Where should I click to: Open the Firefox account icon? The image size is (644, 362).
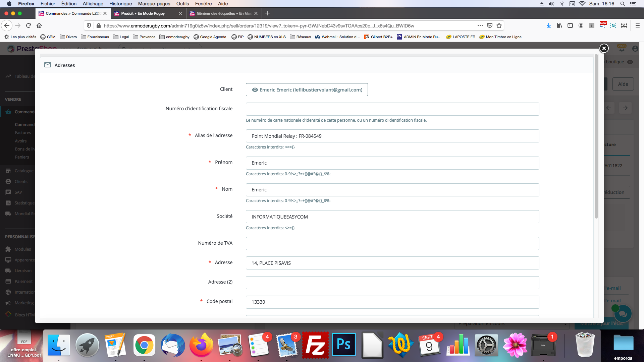click(581, 25)
